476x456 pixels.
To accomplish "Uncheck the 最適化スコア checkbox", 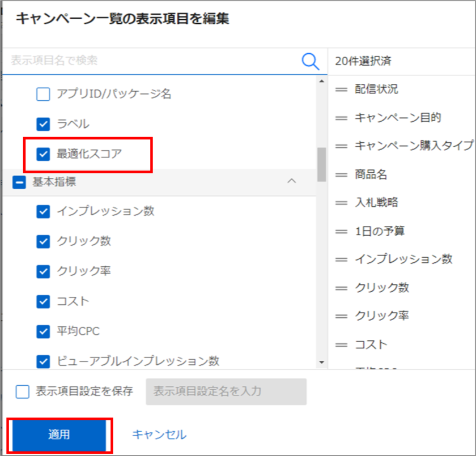I will tap(43, 154).
